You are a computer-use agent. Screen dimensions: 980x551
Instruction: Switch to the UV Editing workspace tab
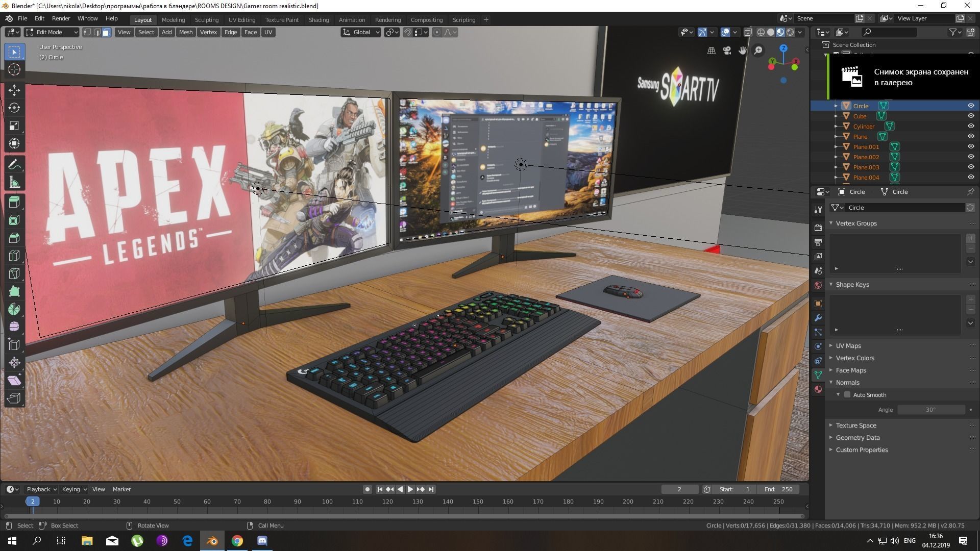point(241,20)
